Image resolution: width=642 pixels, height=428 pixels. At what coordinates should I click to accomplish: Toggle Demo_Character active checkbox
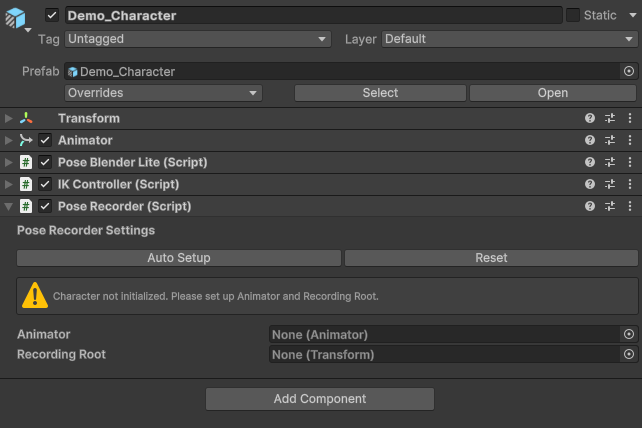pyautogui.click(x=52, y=15)
